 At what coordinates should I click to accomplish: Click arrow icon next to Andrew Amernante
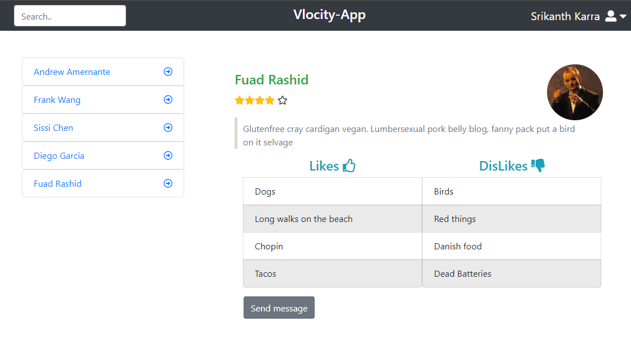[x=168, y=72]
